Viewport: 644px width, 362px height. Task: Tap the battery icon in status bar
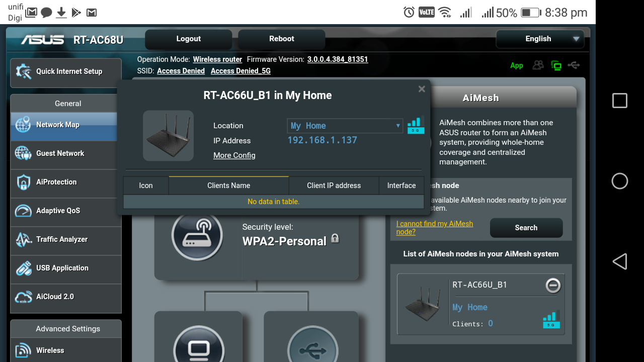click(531, 13)
